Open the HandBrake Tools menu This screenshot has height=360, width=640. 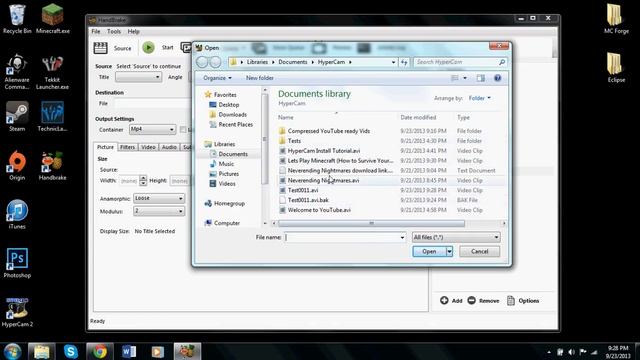click(x=114, y=31)
